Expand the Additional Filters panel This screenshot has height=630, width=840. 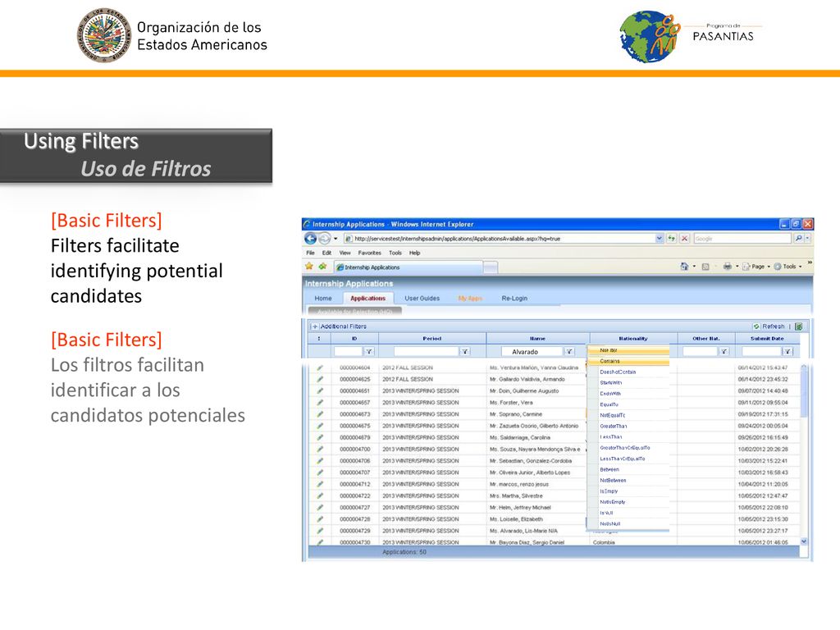[315, 326]
